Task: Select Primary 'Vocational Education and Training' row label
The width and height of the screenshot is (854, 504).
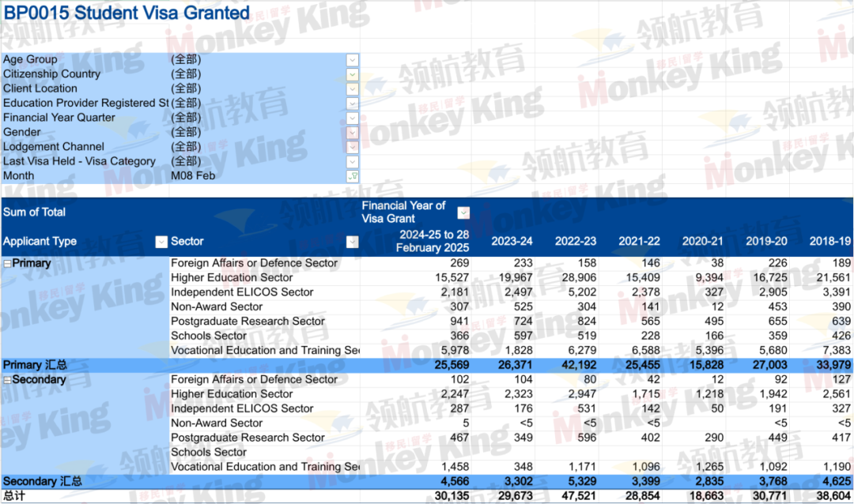Action: pyautogui.click(x=265, y=351)
